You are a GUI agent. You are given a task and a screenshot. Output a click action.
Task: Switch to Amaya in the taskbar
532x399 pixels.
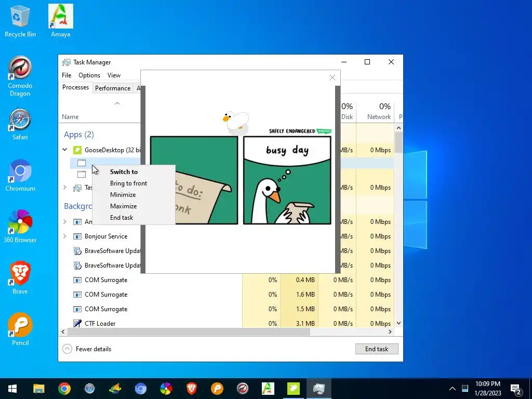coord(268,389)
